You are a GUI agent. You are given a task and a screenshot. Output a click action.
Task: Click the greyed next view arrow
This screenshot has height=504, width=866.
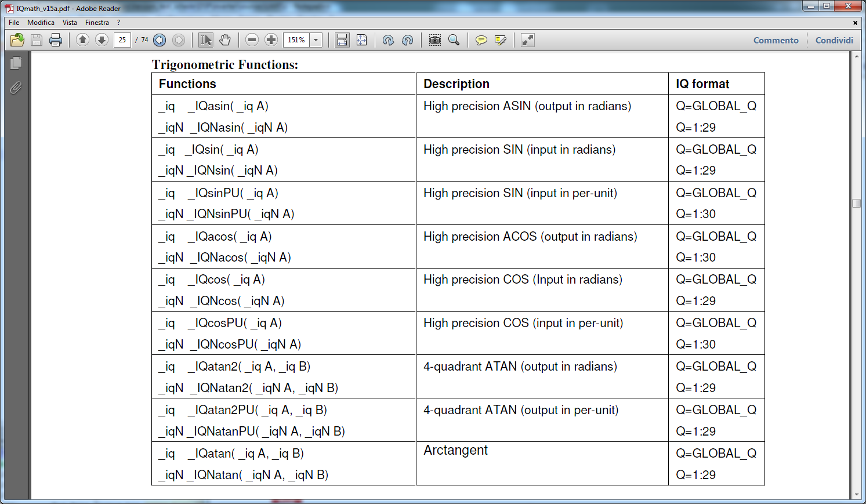point(179,40)
